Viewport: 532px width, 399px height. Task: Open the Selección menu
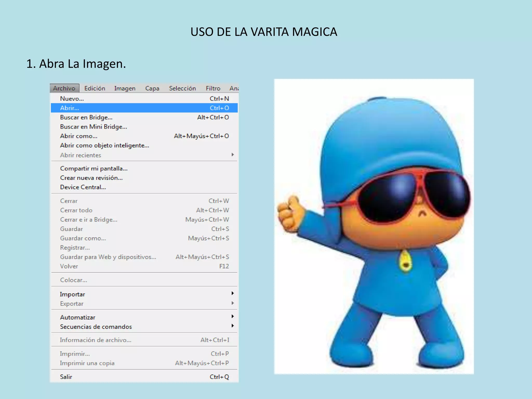tap(182, 88)
